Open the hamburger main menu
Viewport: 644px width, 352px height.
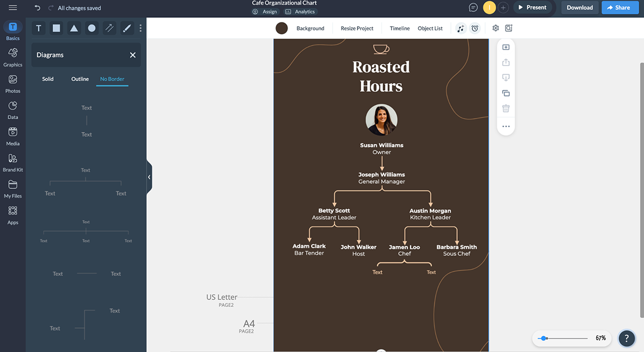coord(13,8)
